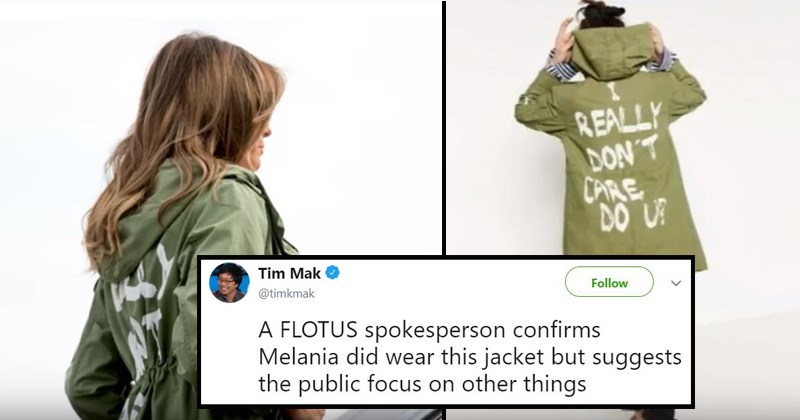This screenshot has height=420, width=800.
Task: Click the word FLOTUS in the tweet
Action: coord(318,330)
